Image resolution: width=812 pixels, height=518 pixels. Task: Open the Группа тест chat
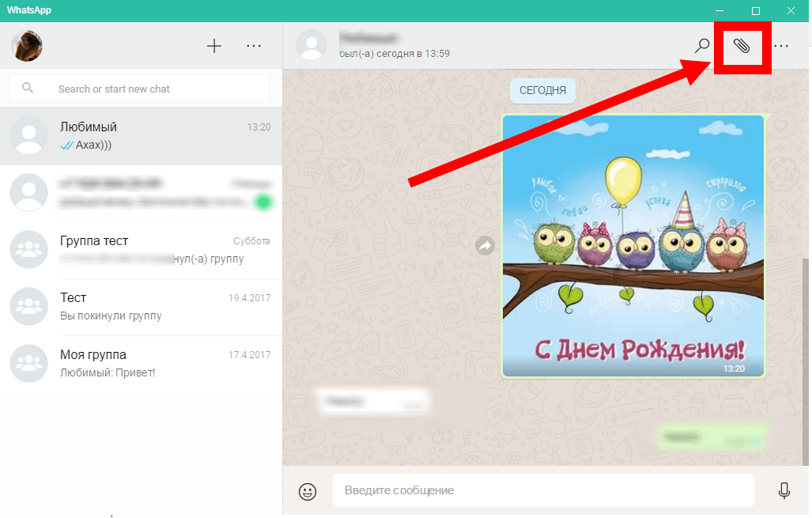point(141,250)
